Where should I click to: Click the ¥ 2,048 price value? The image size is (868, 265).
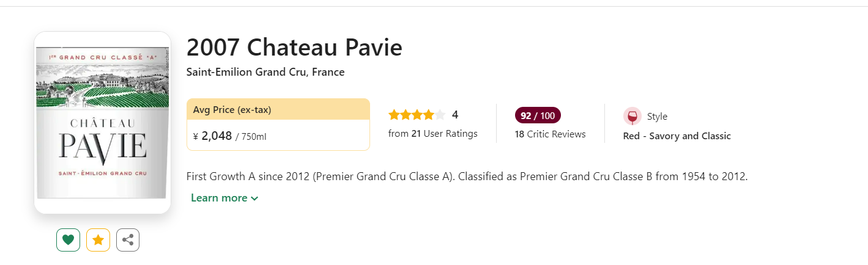click(213, 136)
